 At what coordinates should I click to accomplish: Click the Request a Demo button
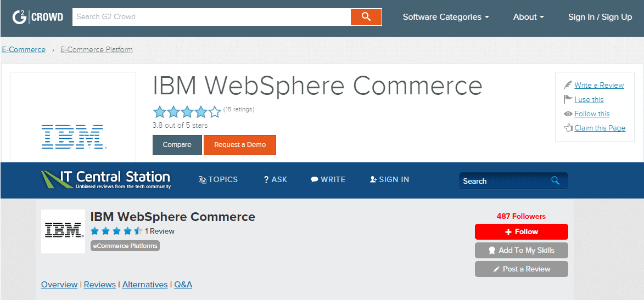[x=240, y=145]
